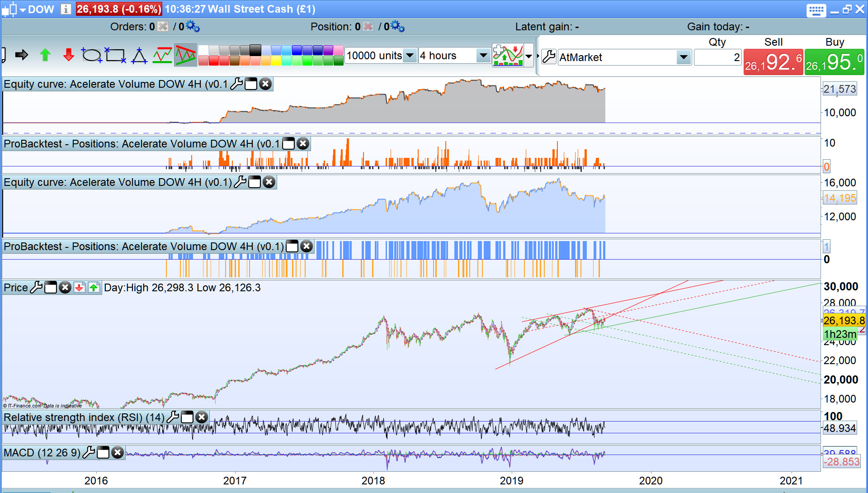Viewport: 868px width, 493px height.
Task: Open RSI indicator settings wrench
Action: point(173,417)
